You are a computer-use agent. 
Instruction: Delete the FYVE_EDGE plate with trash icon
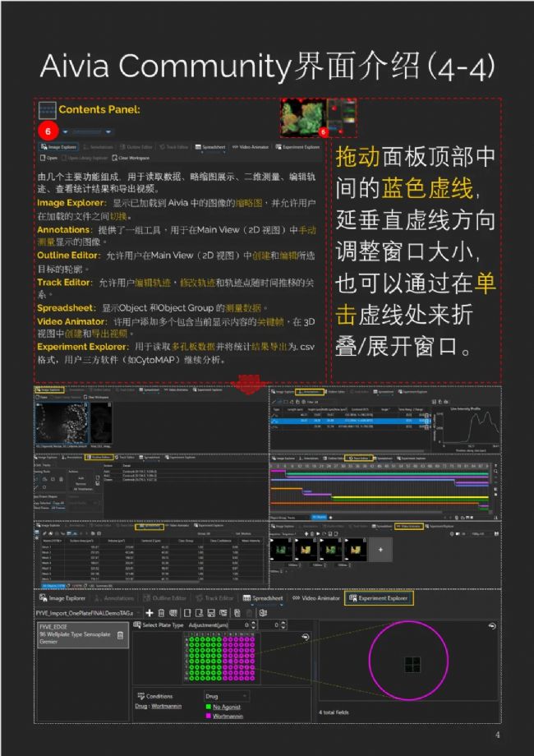tap(120, 634)
